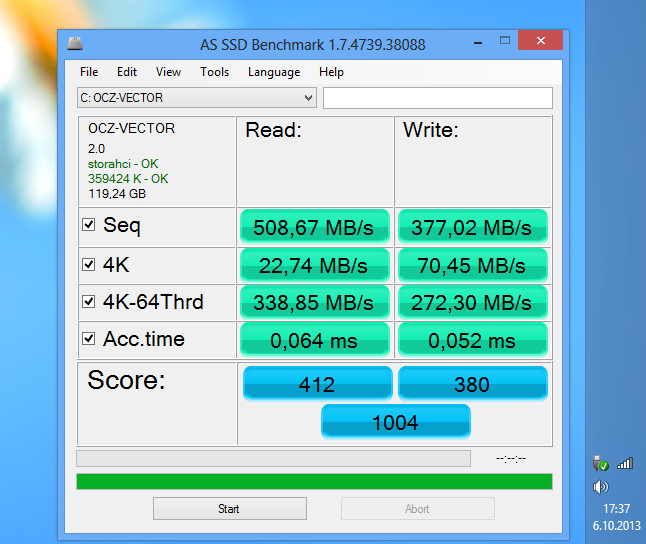Viewport: 646px width, 544px height.
Task: Minimize the AS SSD Benchmark window
Action: pos(478,42)
